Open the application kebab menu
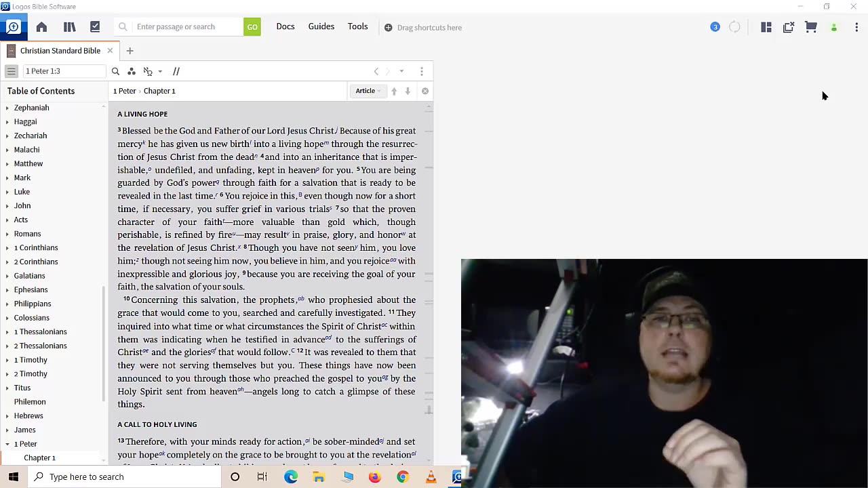868x488 pixels. pos(856,27)
